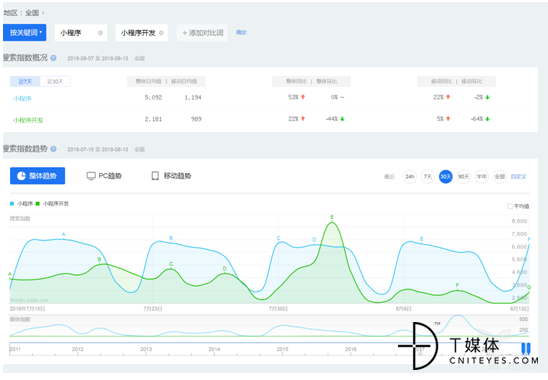This screenshot has height=380, width=548.
Task: Toggle blue 小程序 legend swatch
Action: click(x=12, y=203)
